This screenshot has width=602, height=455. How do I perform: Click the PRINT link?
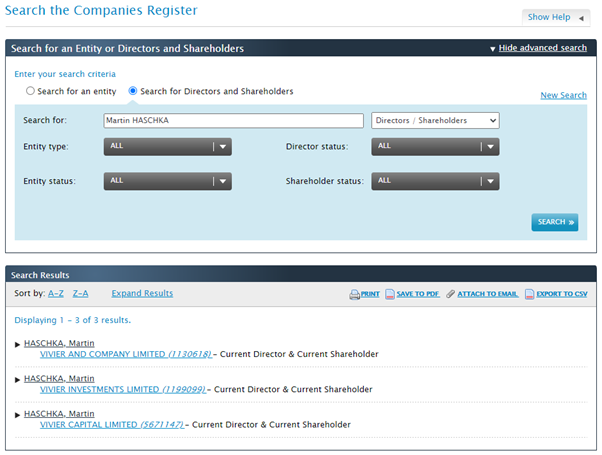[370, 294]
